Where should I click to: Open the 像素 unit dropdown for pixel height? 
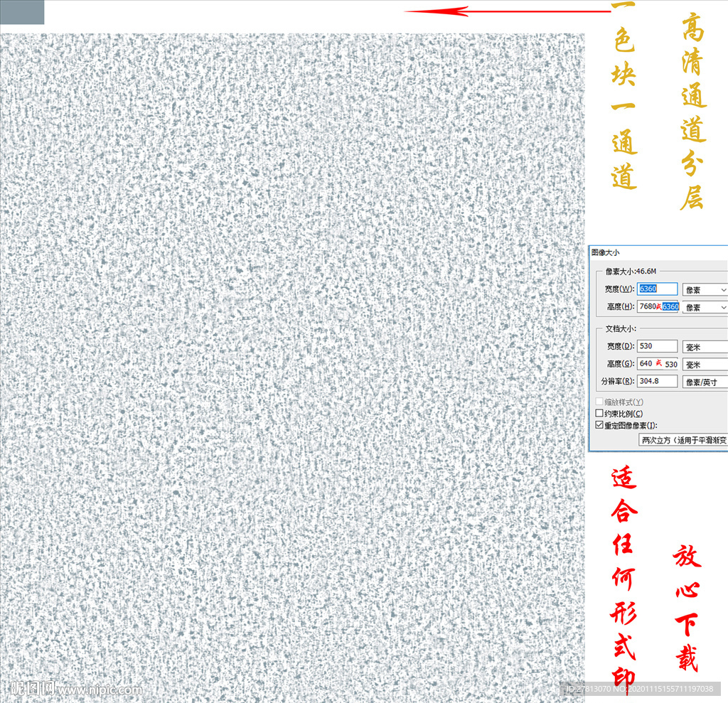point(705,307)
